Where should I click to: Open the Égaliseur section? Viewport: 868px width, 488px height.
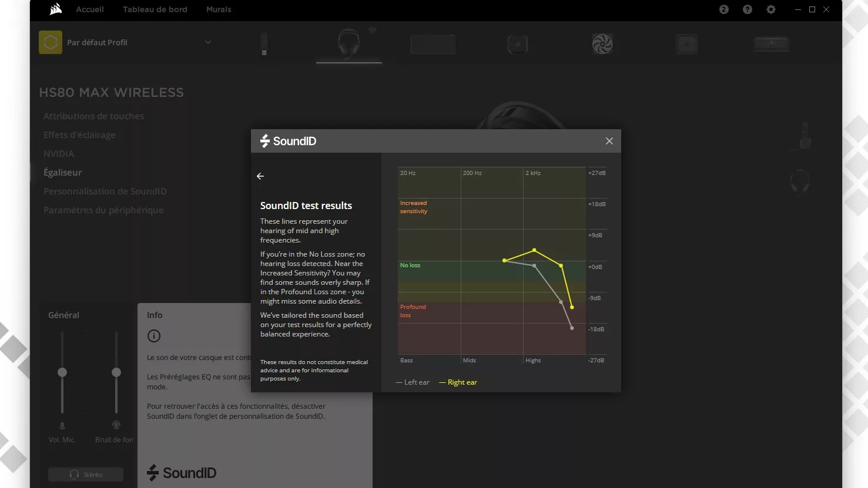[63, 173]
